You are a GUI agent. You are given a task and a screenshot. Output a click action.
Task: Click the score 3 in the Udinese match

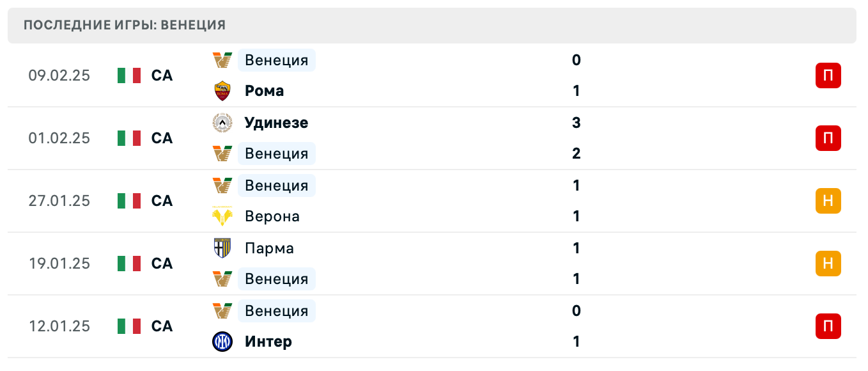(x=576, y=123)
